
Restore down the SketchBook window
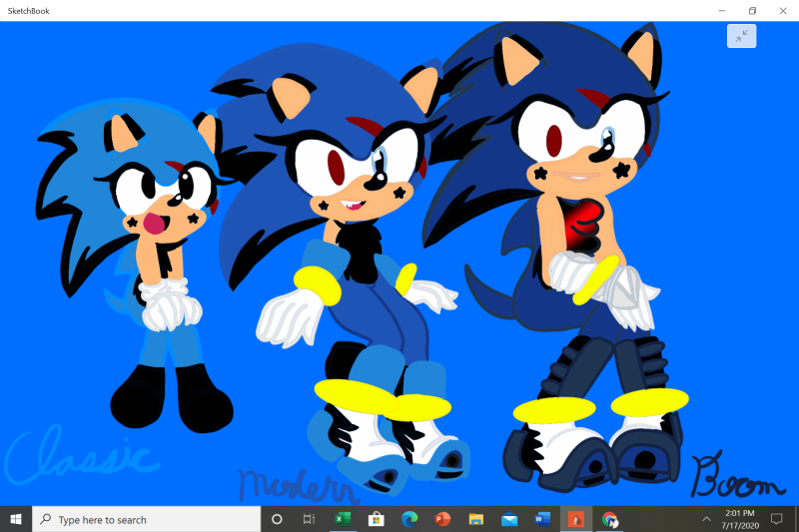[752, 10]
